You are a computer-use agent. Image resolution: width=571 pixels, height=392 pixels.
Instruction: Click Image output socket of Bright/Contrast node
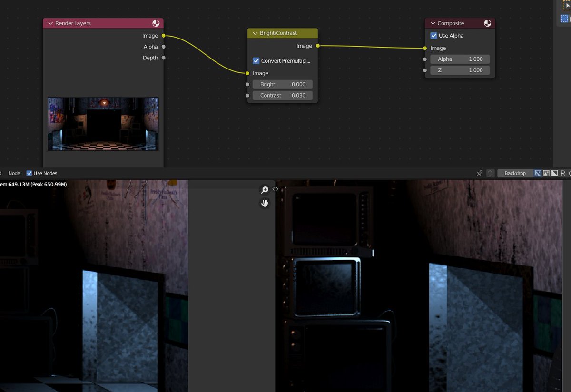(317, 46)
